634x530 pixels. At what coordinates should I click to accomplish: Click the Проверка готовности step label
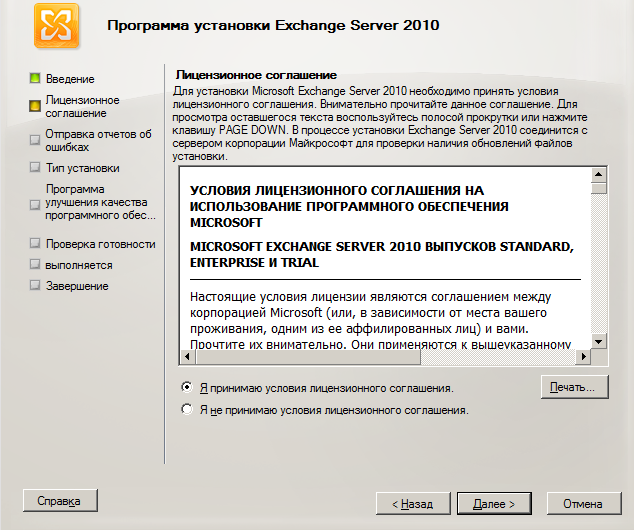(100, 244)
